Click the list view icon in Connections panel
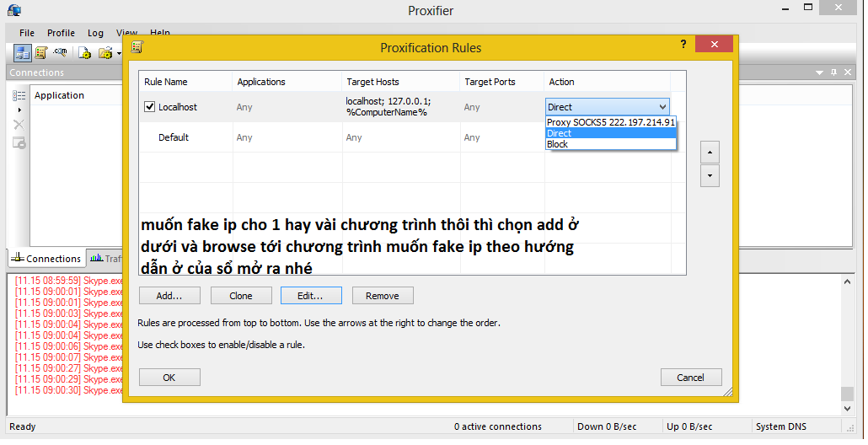This screenshot has width=868, height=445. pos(19,96)
